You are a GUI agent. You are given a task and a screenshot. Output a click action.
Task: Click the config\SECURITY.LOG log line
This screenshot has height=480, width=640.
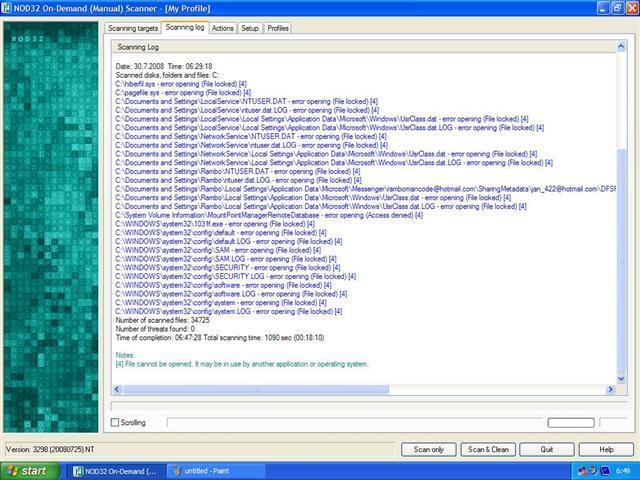point(236,276)
